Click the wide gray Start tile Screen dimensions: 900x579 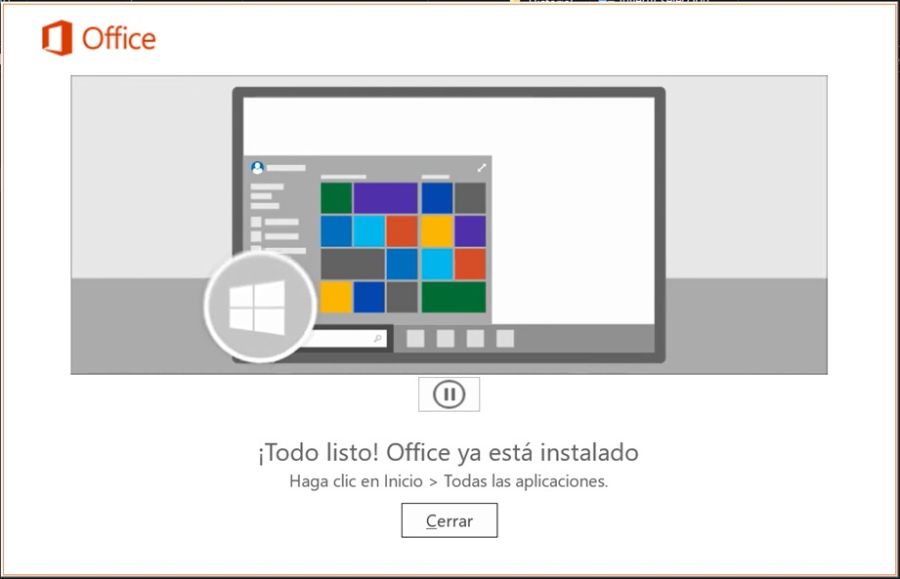(x=352, y=263)
